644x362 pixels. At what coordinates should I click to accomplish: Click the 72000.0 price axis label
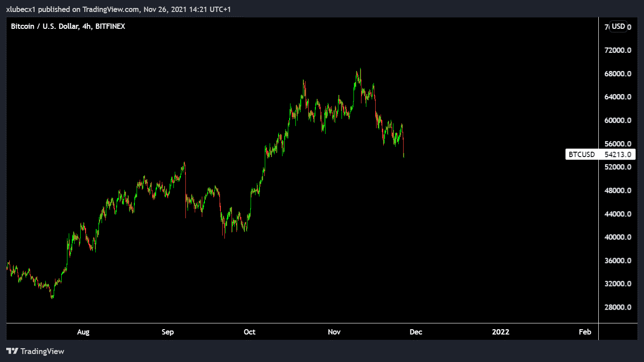(x=618, y=51)
